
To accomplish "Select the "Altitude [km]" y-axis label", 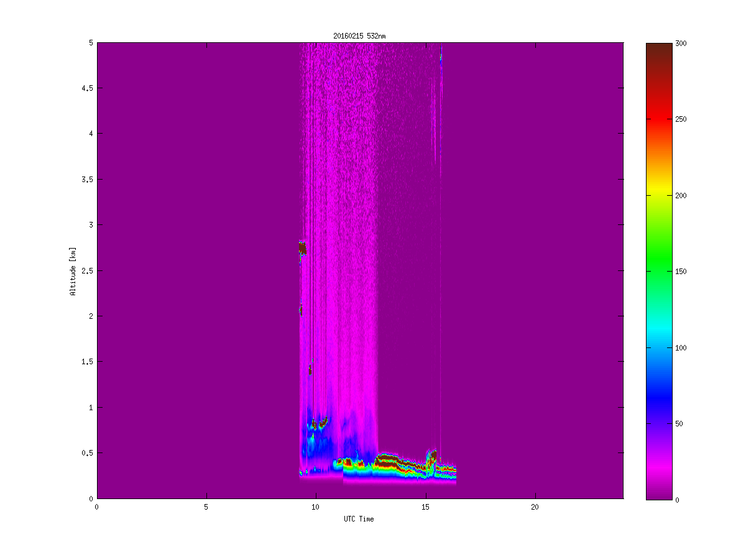I will click(x=73, y=271).
